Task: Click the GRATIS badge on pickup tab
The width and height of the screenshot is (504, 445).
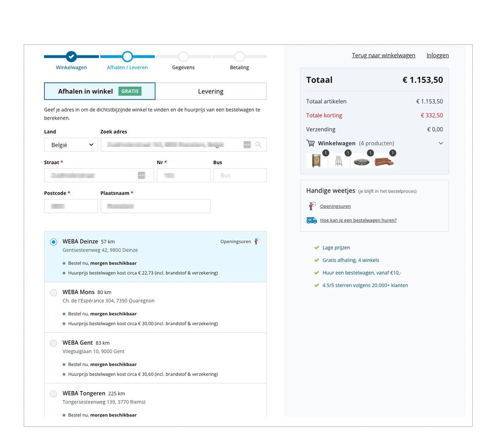Action: pos(130,91)
